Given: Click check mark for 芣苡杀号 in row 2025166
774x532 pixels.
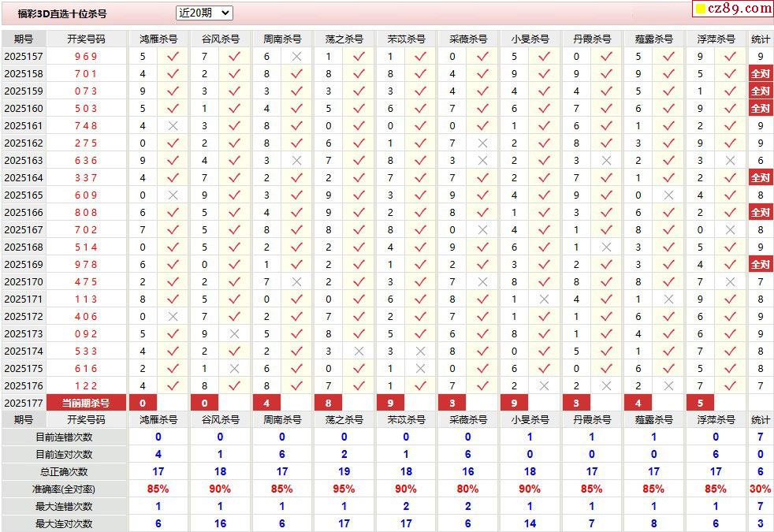Looking at the screenshot, I should pos(421,213).
